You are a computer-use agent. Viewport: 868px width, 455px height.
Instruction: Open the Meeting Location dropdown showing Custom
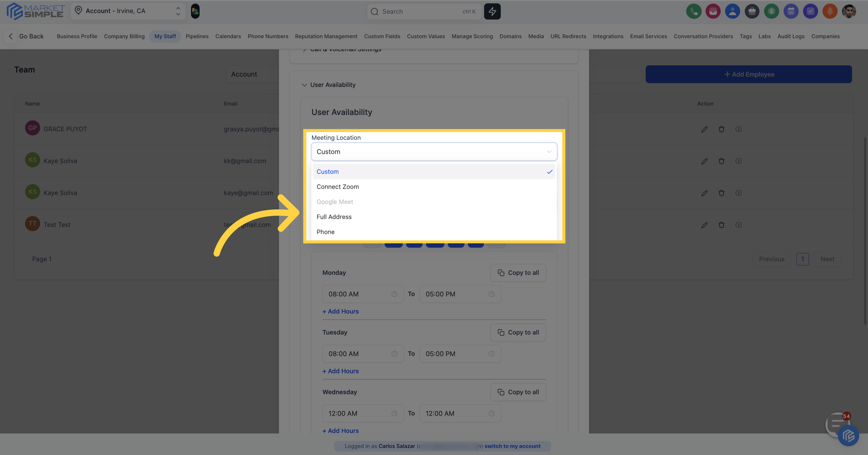434,152
